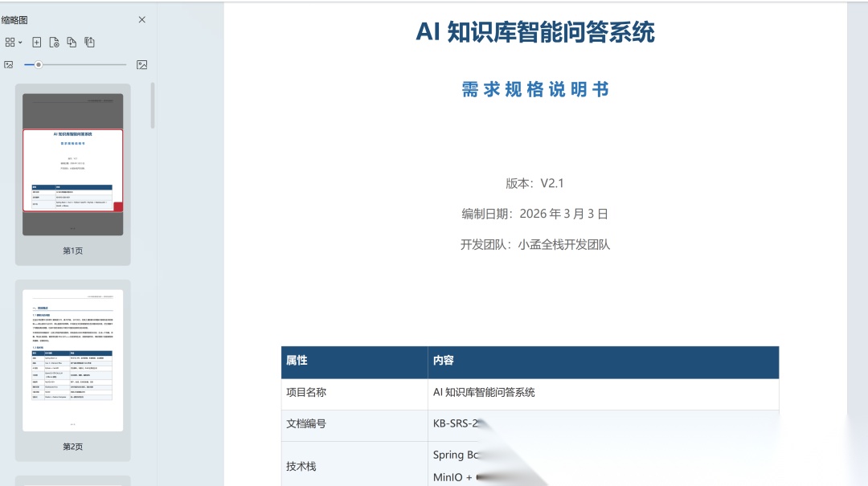
Task: Click the text 编制日期：2026 年 3 月 3 日
Action: (534, 214)
